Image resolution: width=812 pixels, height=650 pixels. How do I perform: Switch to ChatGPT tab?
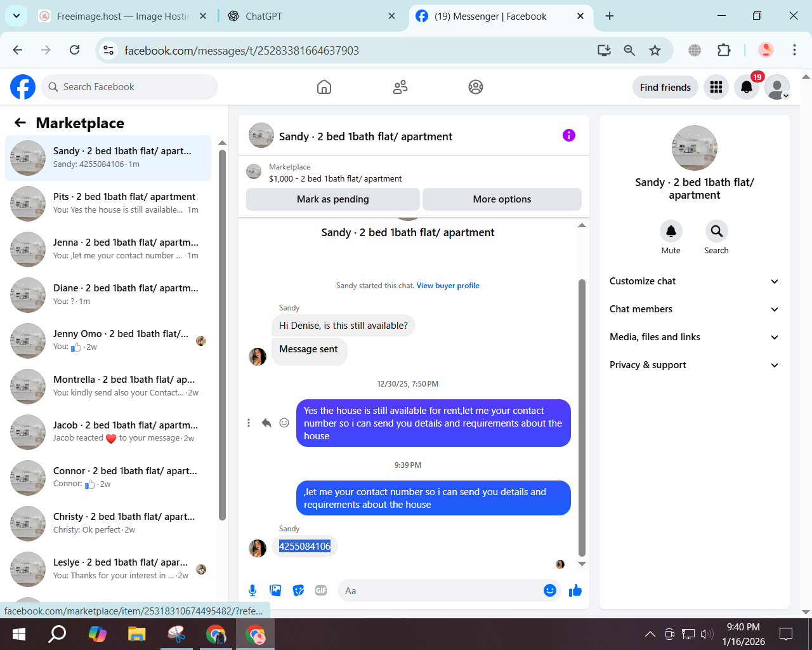click(311, 17)
